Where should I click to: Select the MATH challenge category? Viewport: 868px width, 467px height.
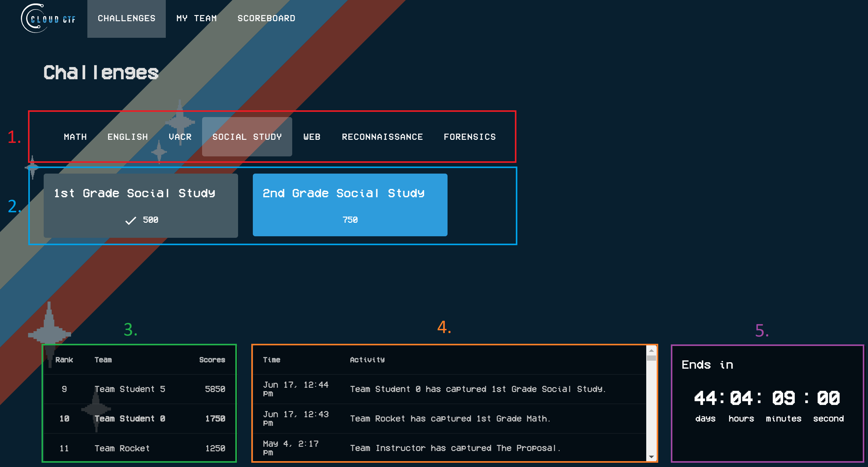[x=75, y=137]
